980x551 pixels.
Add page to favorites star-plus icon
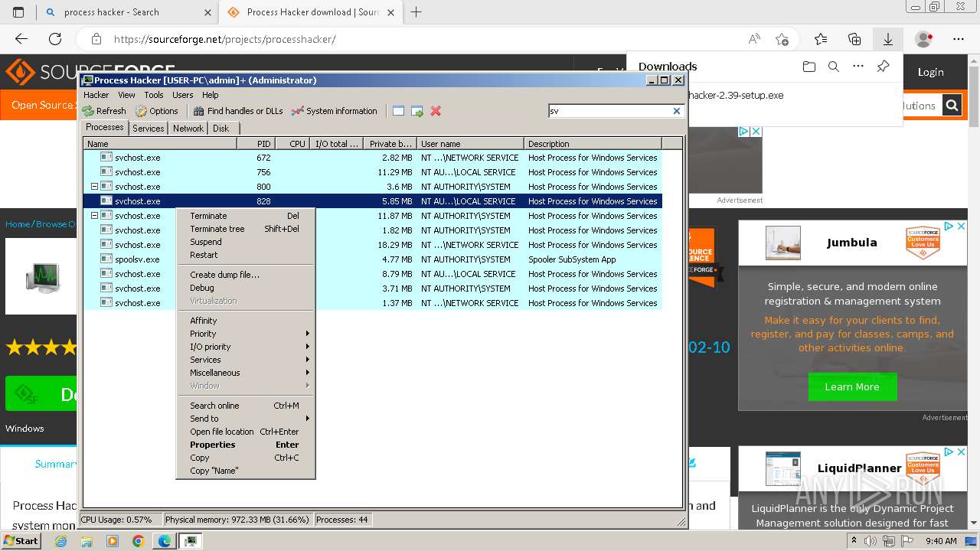click(782, 39)
